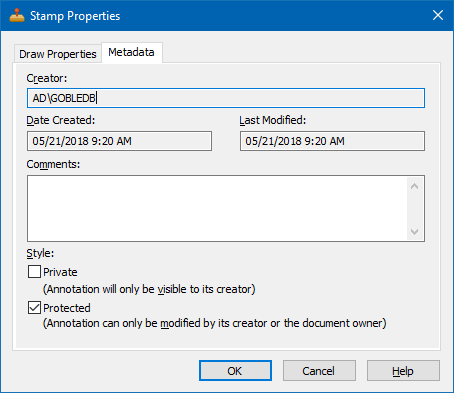The height and width of the screenshot is (393, 454).
Task: Click the Comments field label
Action: [x=53, y=164]
